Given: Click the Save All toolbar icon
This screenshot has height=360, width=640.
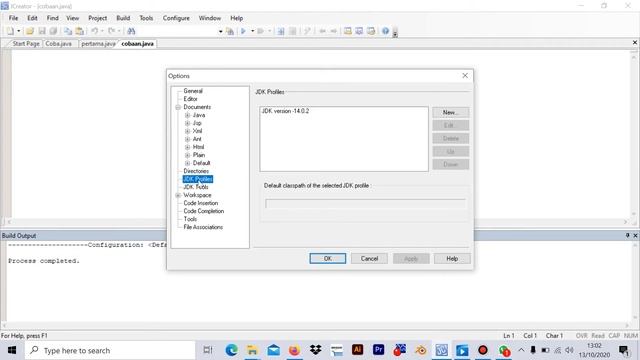Looking at the screenshot, I should point(53,31).
